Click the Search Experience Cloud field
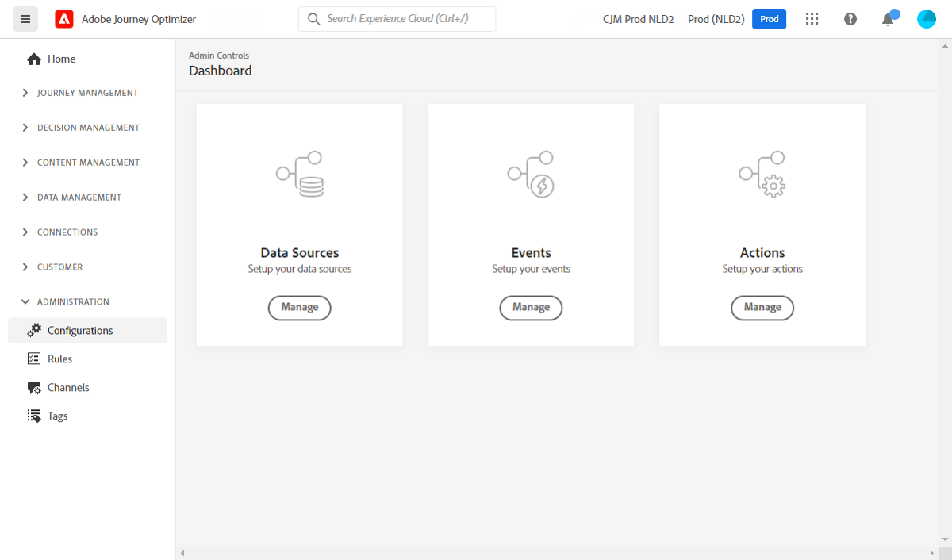Screen dimensions: 952x560 [397, 18]
